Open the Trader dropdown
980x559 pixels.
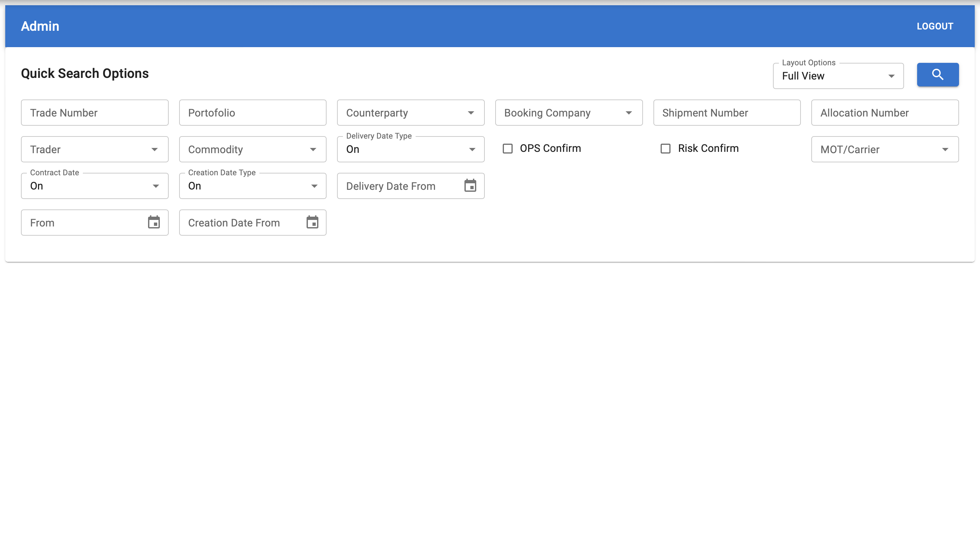click(x=95, y=149)
